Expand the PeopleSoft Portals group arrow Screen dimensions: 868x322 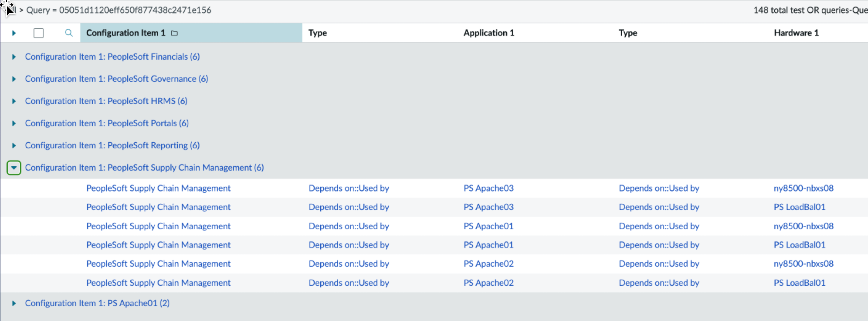click(x=14, y=123)
